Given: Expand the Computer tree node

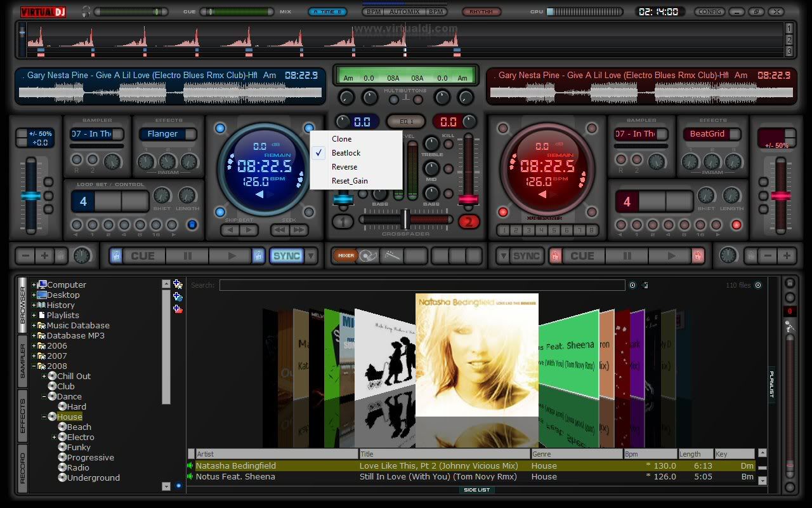Looking at the screenshot, I should (34, 285).
